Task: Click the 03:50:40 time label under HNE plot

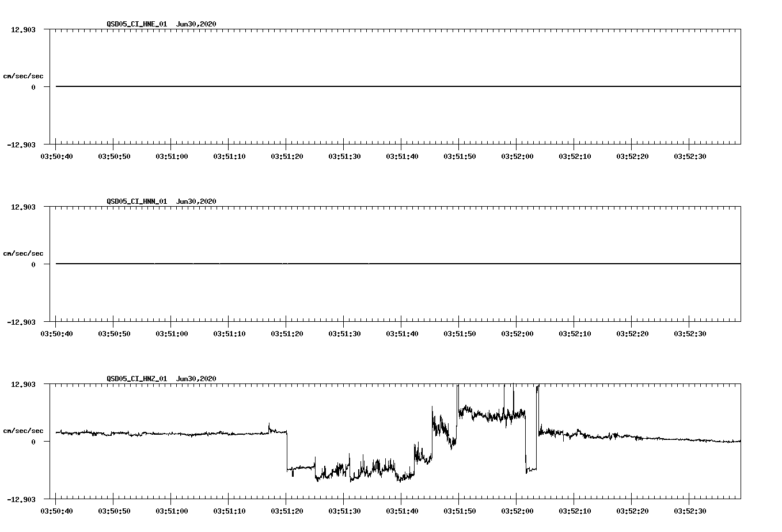Action: pyautogui.click(x=56, y=157)
